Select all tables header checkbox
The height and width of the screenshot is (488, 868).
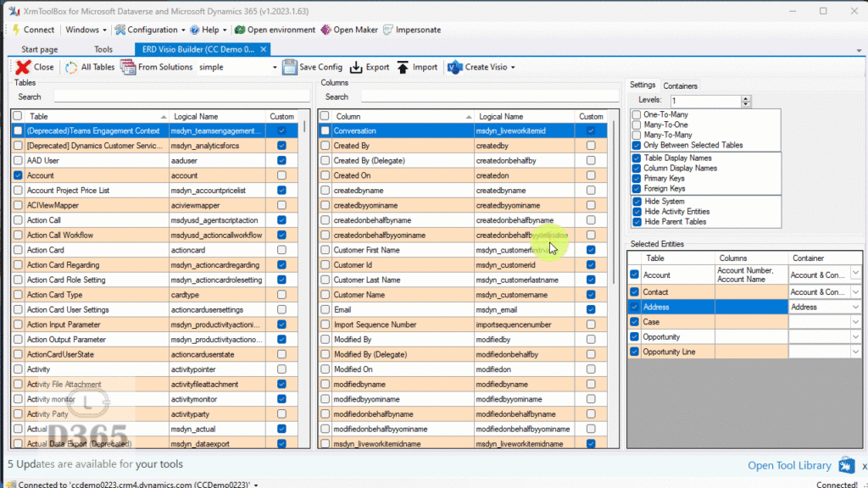18,116
